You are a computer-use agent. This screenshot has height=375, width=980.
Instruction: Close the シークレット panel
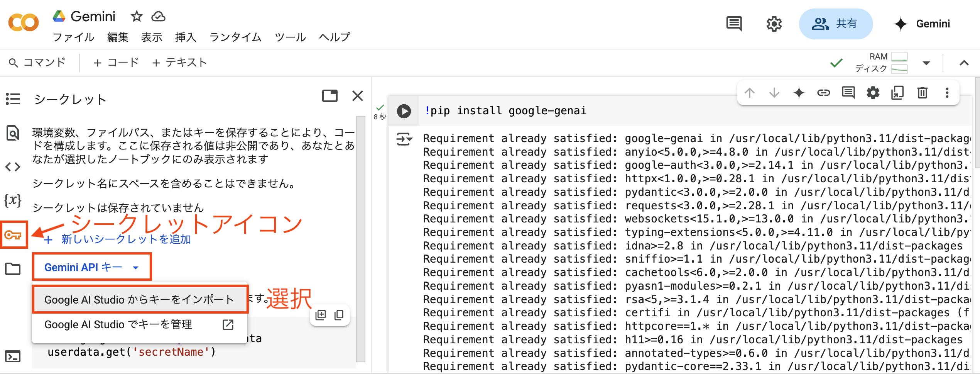358,95
